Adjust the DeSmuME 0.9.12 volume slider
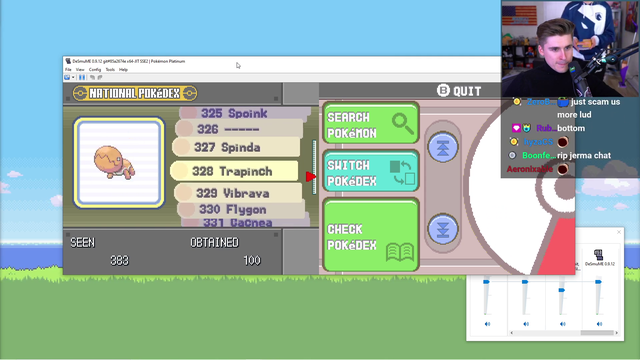This screenshot has width=640, height=360. point(598,282)
